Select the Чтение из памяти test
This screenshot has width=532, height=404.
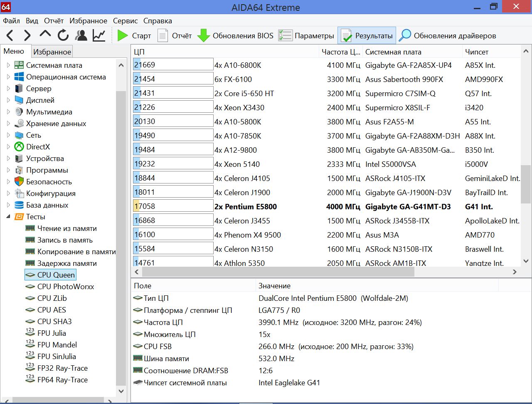point(67,228)
